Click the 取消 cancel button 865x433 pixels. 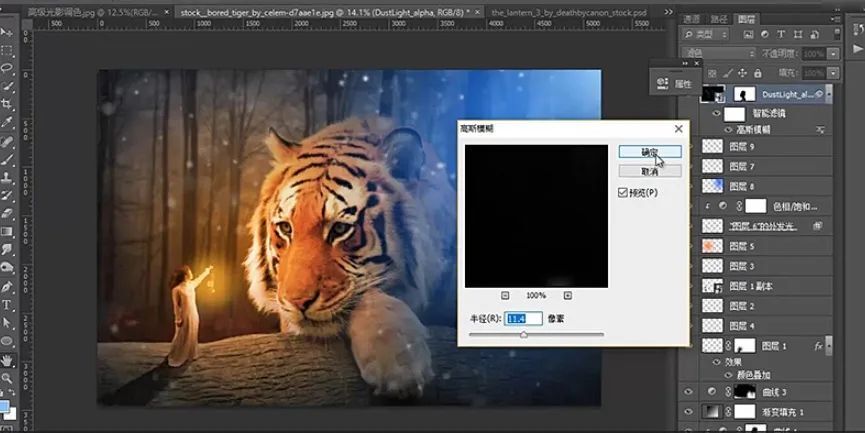pyautogui.click(x=649, y=171)
